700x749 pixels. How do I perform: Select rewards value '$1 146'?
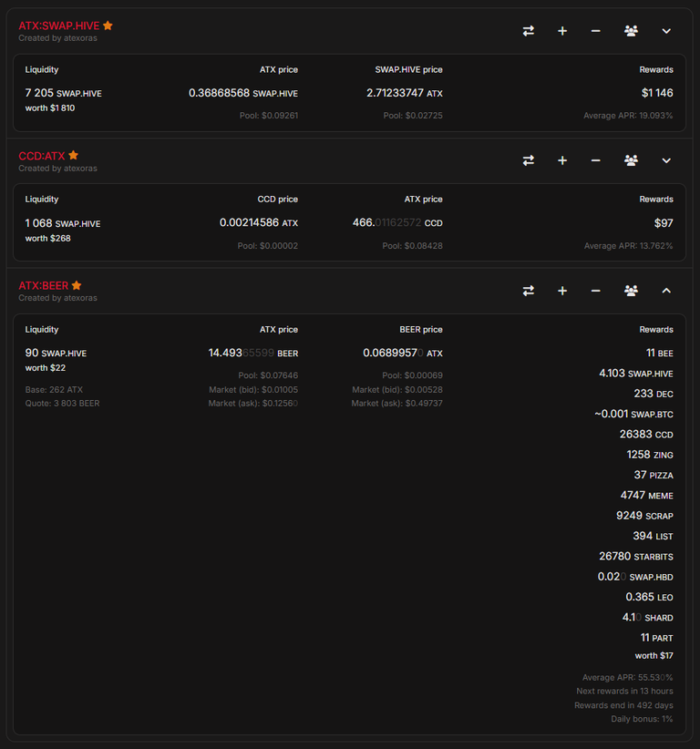[657, 93]
